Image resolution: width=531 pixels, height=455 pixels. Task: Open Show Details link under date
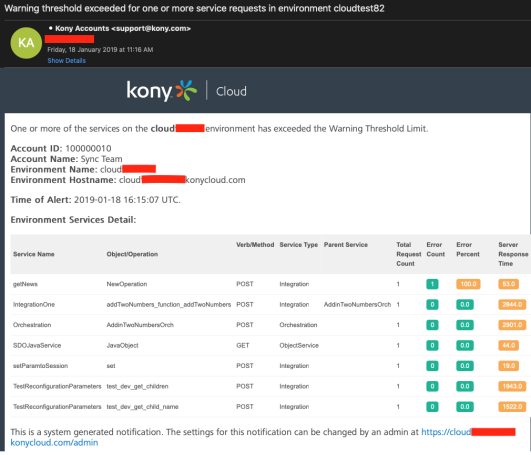click(x=66, y=61)
